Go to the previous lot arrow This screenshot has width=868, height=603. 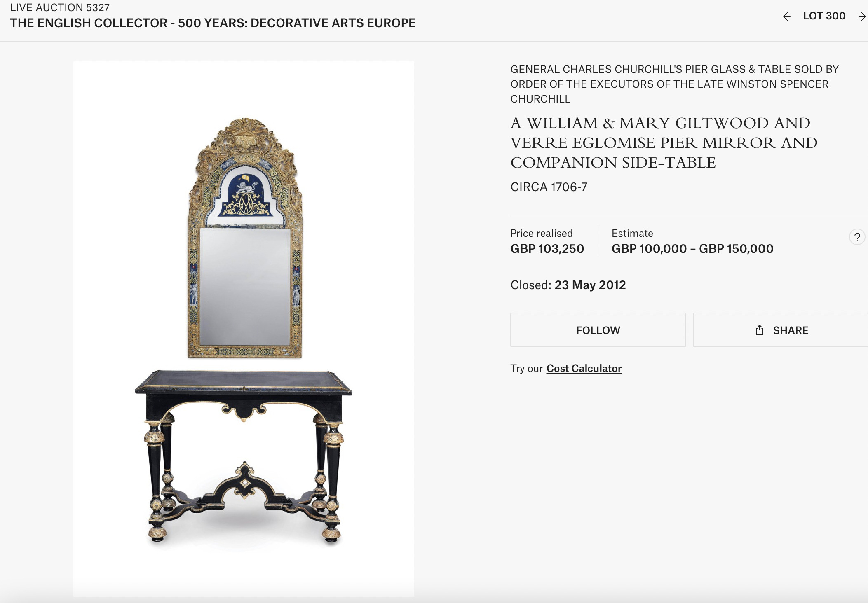786,16
